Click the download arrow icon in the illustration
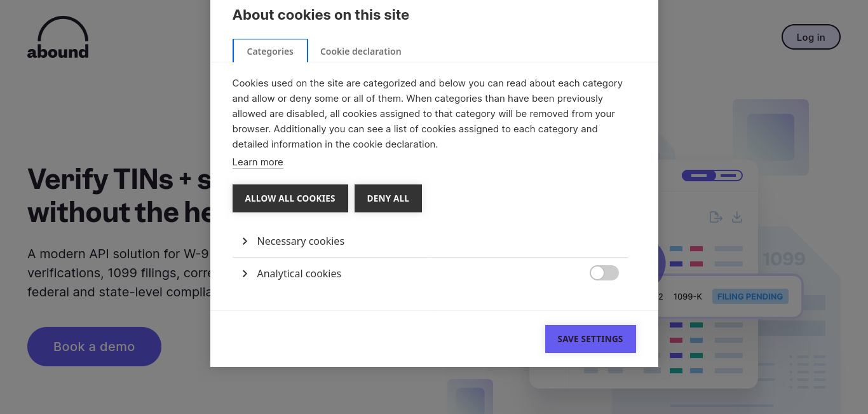The width and height of the screenshot is (868, 414). (737, 217)
